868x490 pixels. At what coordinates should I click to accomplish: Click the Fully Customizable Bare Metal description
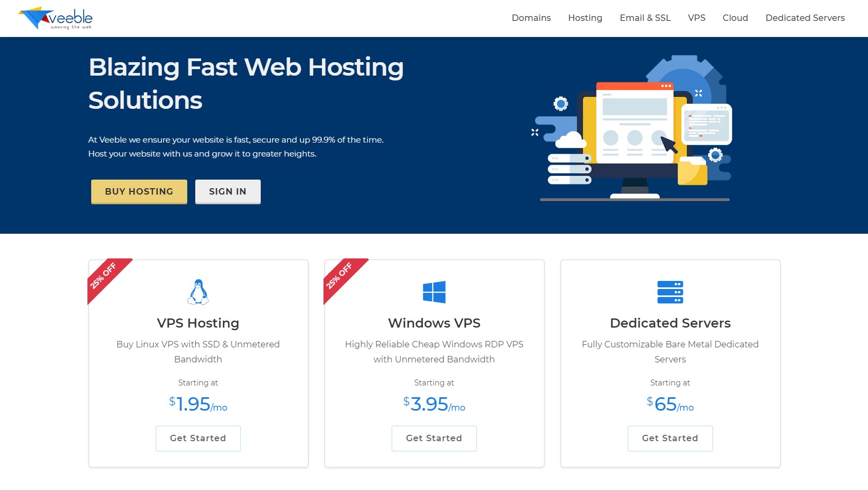[670, 352]
